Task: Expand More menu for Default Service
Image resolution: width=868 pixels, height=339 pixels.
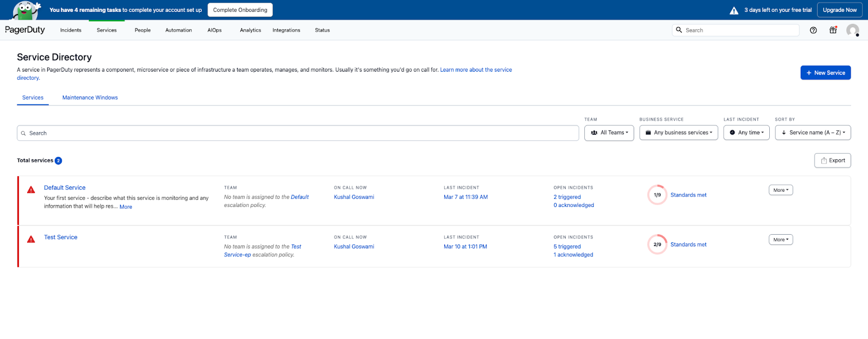Action: click(781, 190)
